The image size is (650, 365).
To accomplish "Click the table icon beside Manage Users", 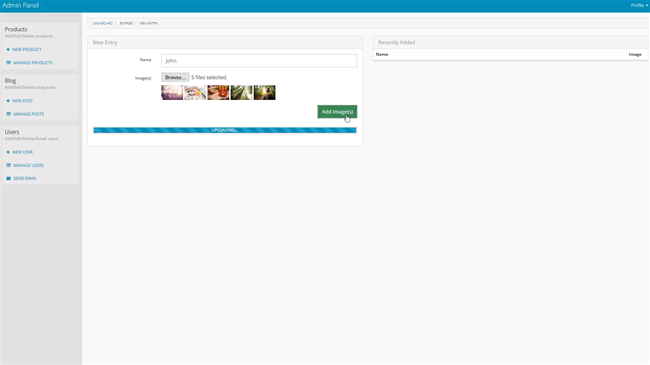I will 8,165.
